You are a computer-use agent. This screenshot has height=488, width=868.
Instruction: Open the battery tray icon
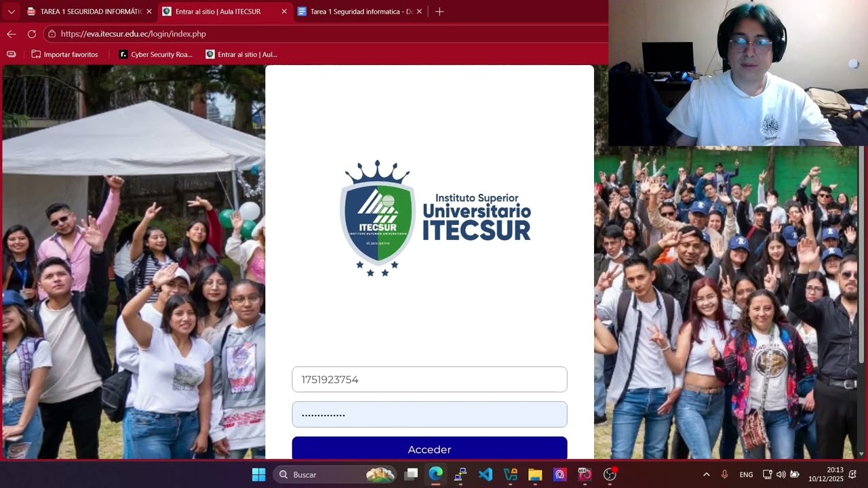tap(794, 474)
